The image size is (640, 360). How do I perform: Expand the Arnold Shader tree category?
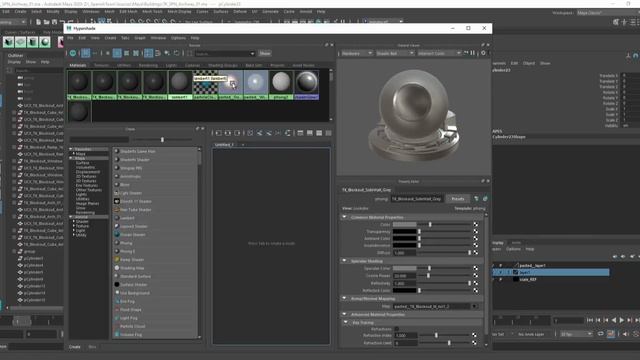point(74,221)
